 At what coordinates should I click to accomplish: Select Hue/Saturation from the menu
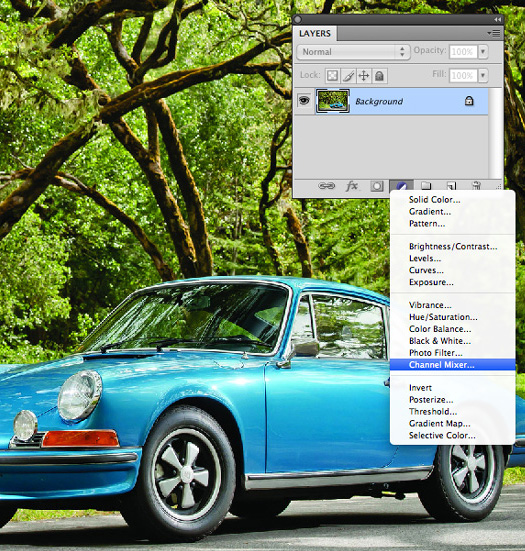coord(443,317)
